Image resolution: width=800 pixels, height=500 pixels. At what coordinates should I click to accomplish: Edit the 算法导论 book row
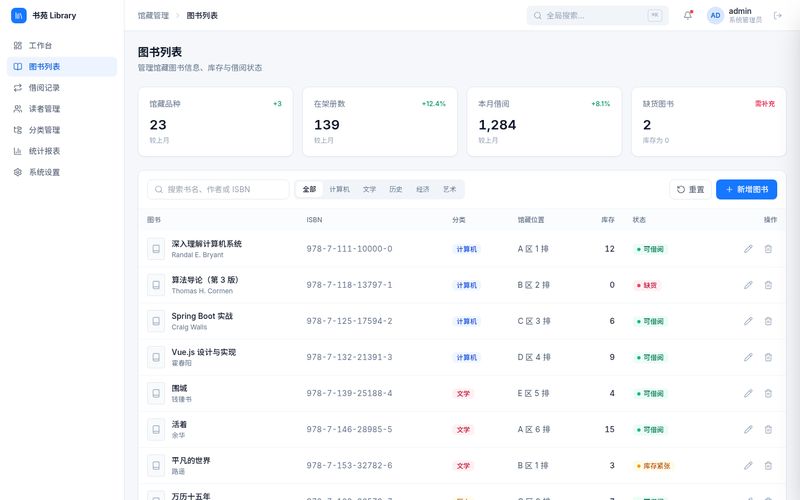[x=748, y=285]
